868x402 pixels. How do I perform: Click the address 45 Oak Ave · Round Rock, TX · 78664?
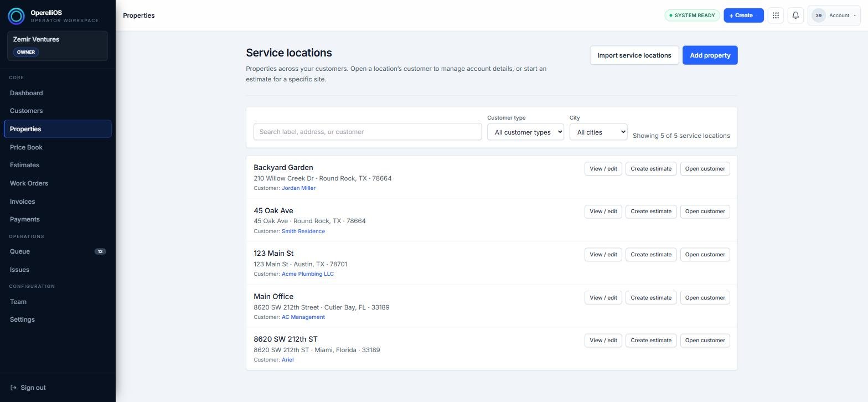(309, 221)
